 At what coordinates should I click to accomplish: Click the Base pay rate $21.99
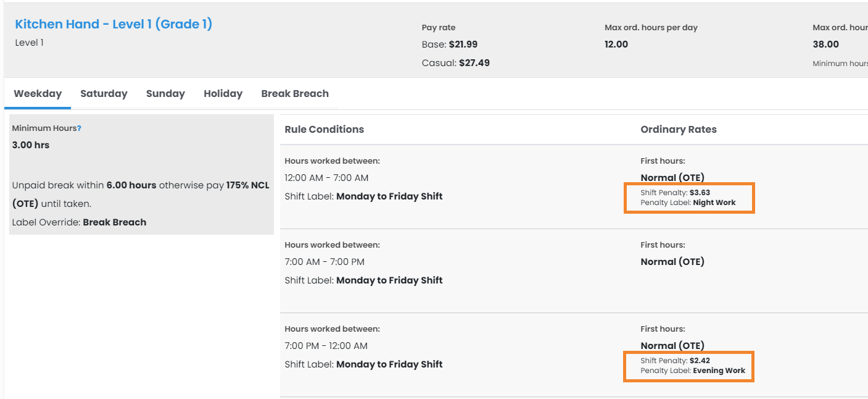[463, 44]
